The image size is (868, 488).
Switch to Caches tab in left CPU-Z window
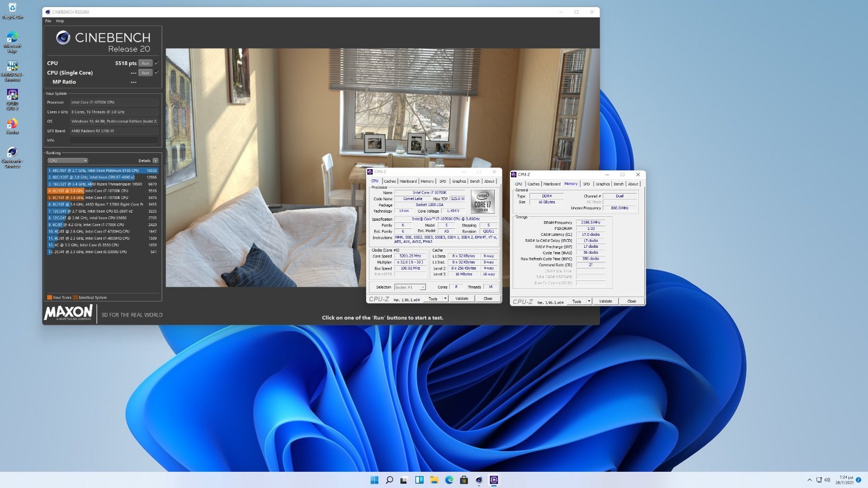[390, 181]
